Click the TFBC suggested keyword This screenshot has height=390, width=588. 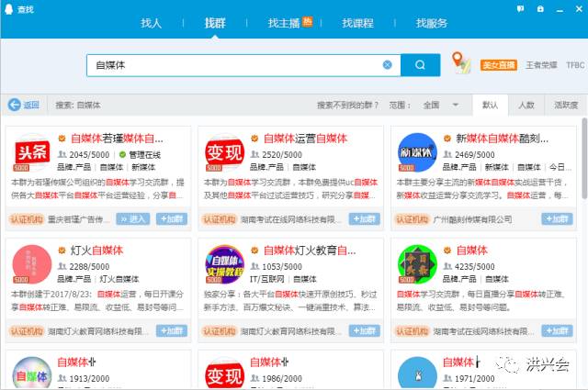click(575, 65)
